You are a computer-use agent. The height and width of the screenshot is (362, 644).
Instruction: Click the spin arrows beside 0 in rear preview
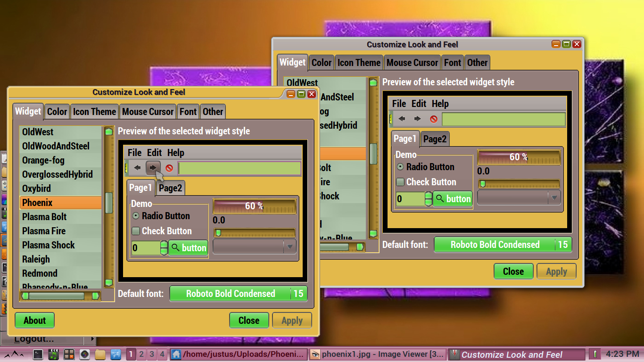[x=429, y=198]
